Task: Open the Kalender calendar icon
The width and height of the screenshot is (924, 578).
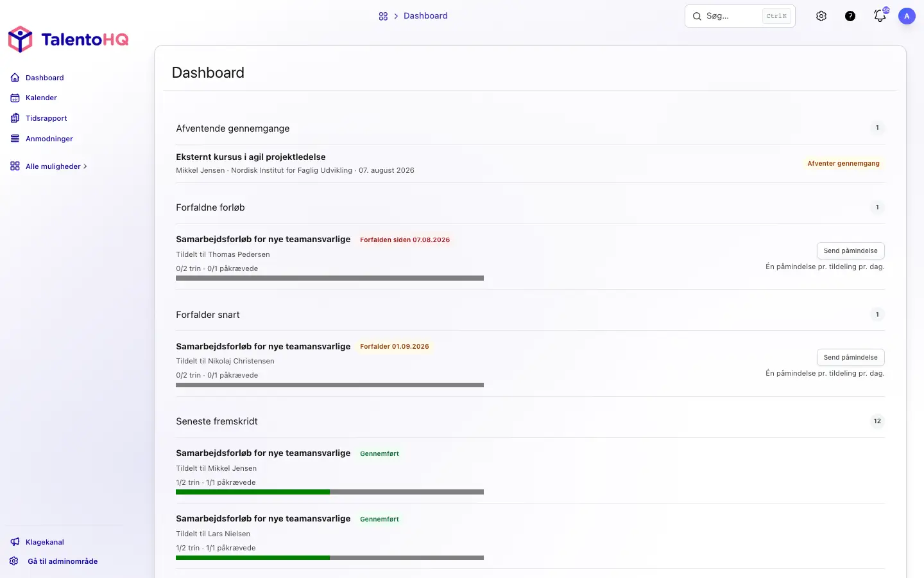Action: [x=15, y=98]
